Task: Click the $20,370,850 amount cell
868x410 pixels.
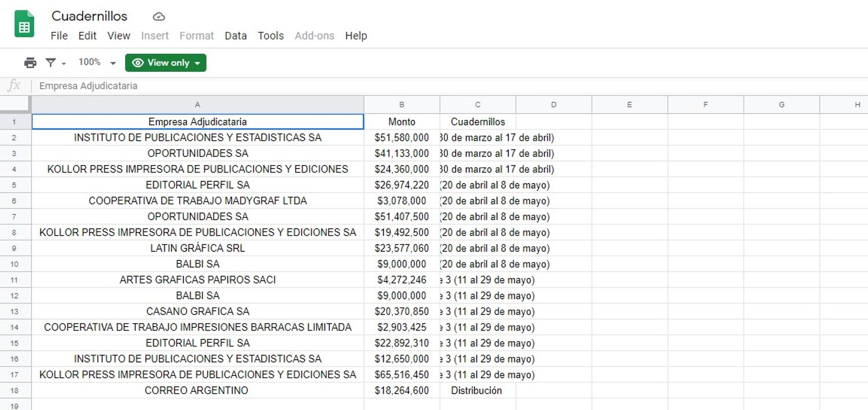Action: (x=402, y=312)
